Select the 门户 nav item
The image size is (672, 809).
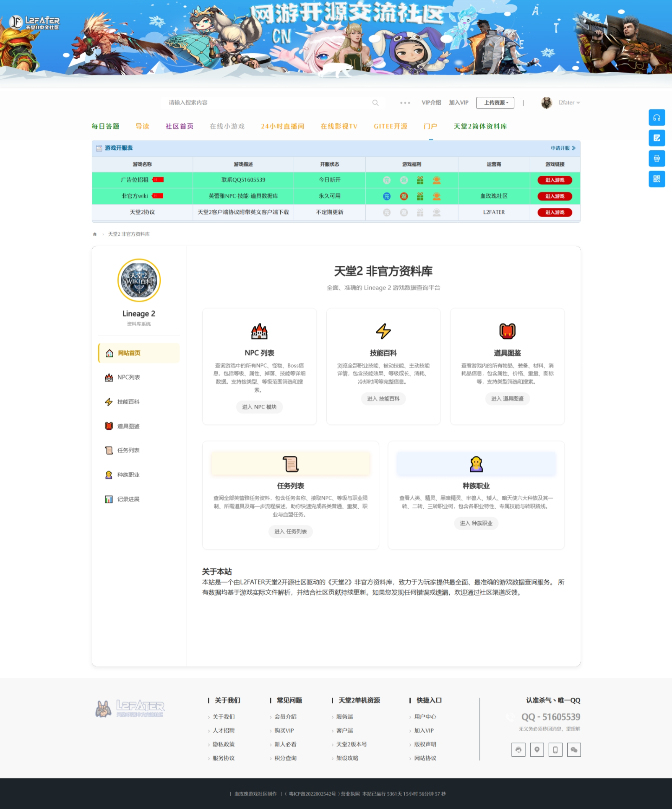(x=430, y=126)
